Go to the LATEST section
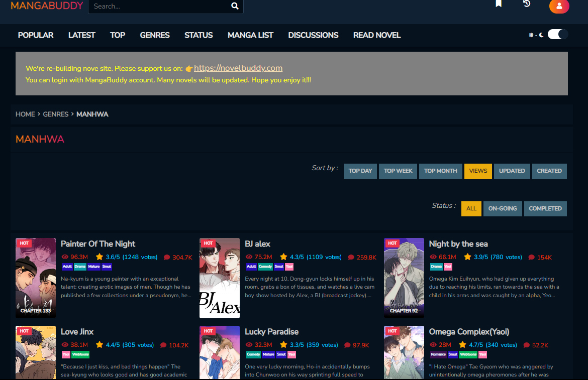 tap(82, 35)
